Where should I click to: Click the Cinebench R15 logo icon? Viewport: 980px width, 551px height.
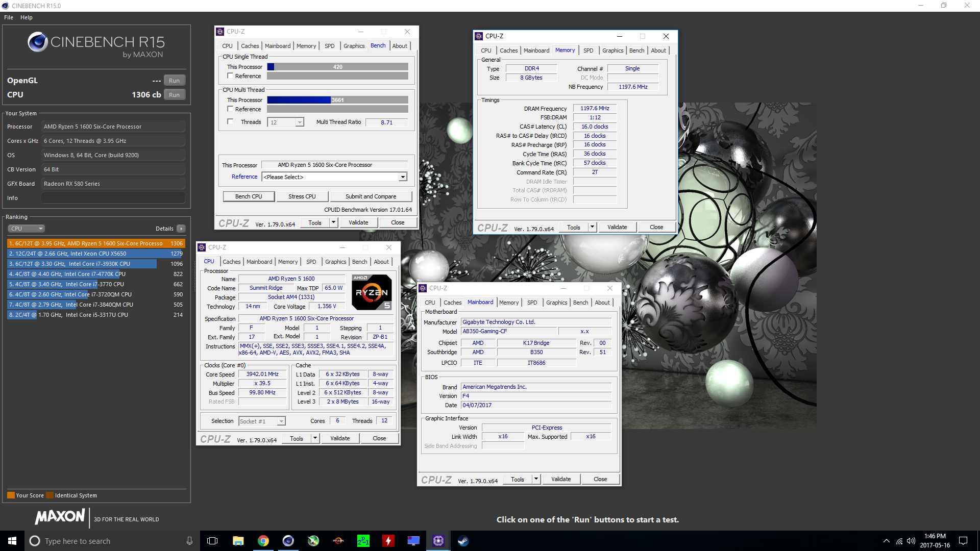[38, 42]
